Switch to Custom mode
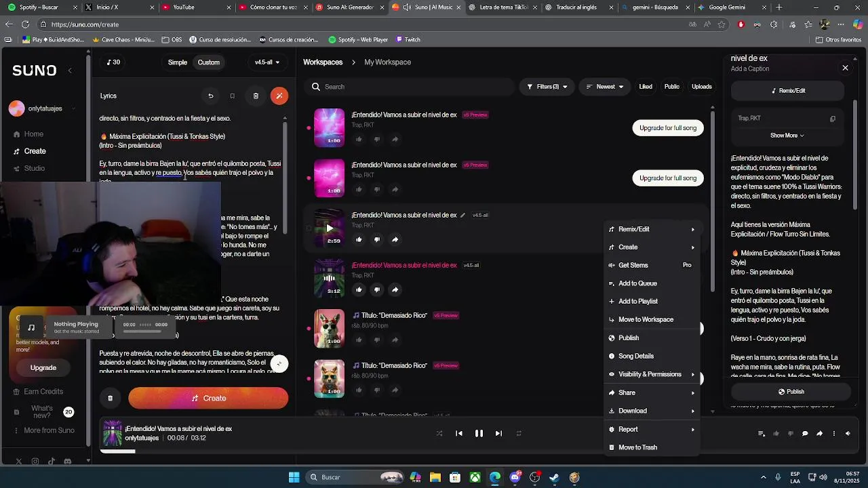The image size is (868, 488). tap(209, 62)
